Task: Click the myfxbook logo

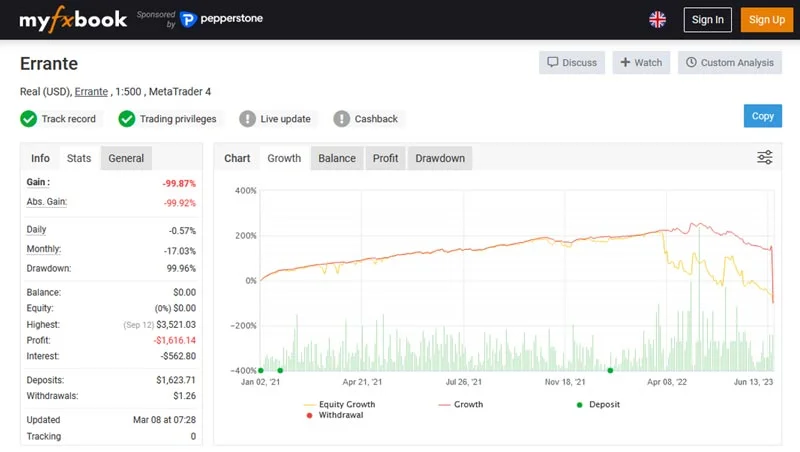Action: pos(73,19)
